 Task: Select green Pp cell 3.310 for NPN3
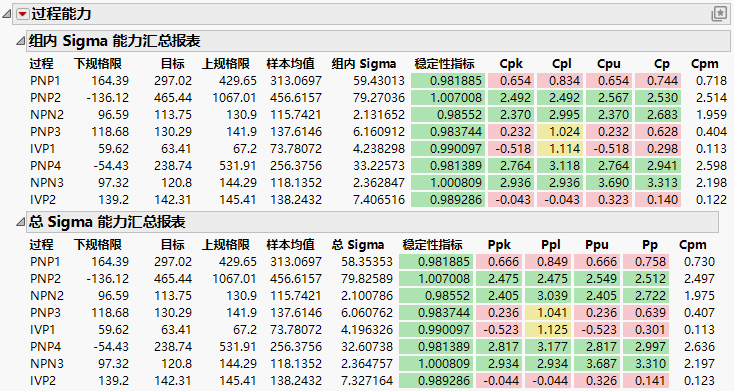click(x=646, y=364)
